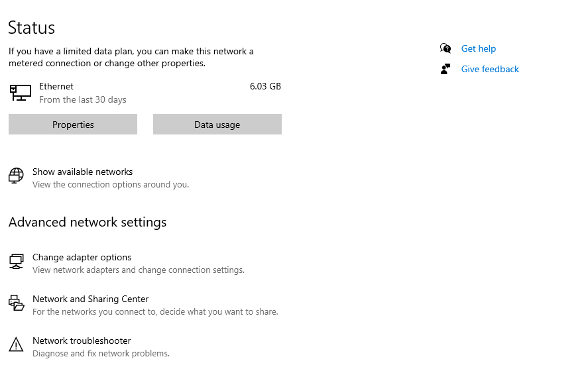Click the Network troubleshooter warning triangle icon
The image size is (588, 367).
point(17,344)
